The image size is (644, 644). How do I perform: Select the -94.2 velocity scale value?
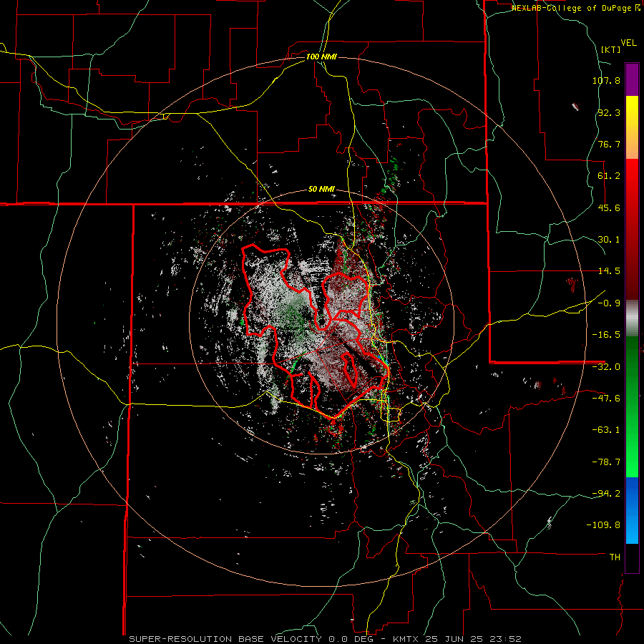point(606,494)
